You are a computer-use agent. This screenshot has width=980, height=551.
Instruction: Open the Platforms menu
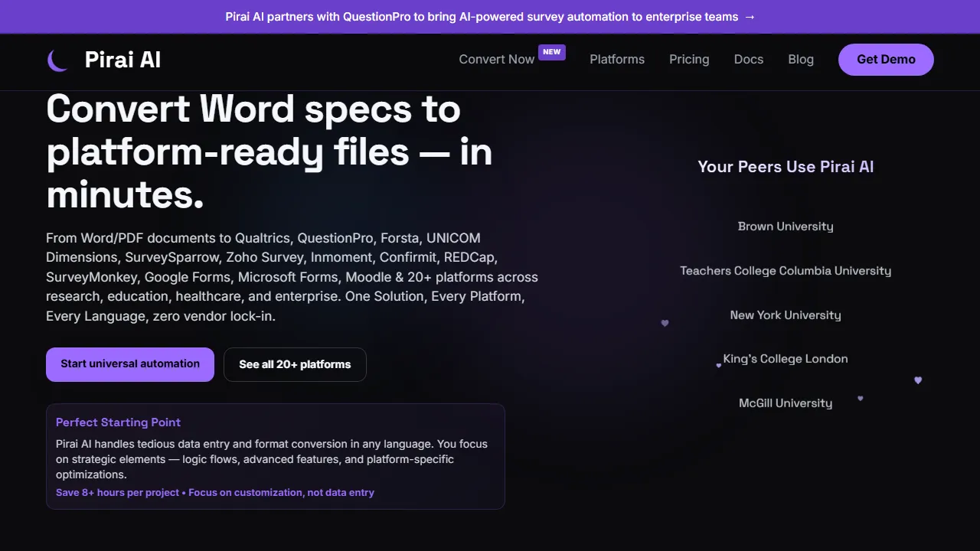[x=617, y=59]
